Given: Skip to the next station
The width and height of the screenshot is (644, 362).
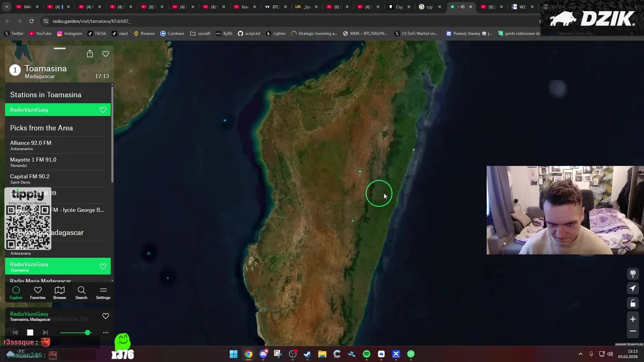Looking at the screenshot, I should [45, 332].
